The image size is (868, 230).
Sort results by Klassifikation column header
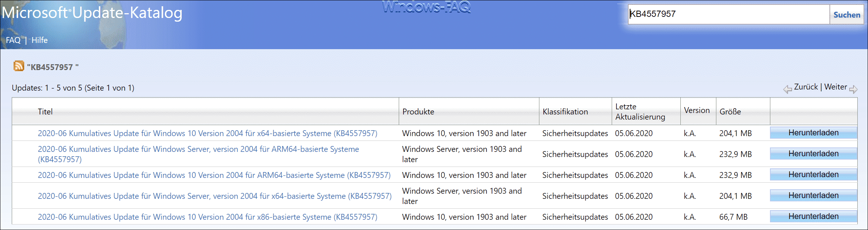pyautogui.click(x=565, y=112)
